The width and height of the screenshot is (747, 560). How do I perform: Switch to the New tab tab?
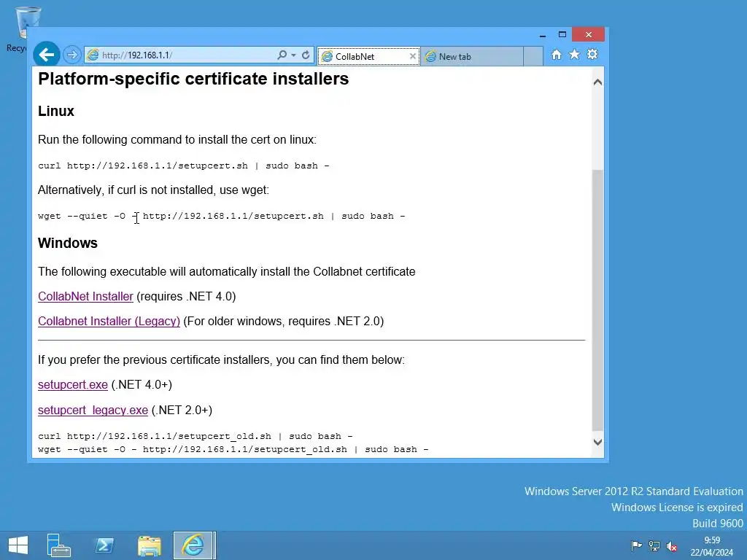click(472, 57)
